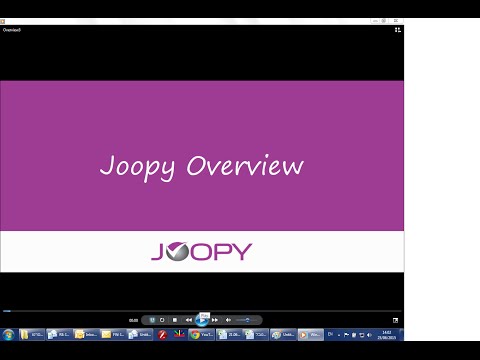Click the network icon in system tray

tap(362, 335)
